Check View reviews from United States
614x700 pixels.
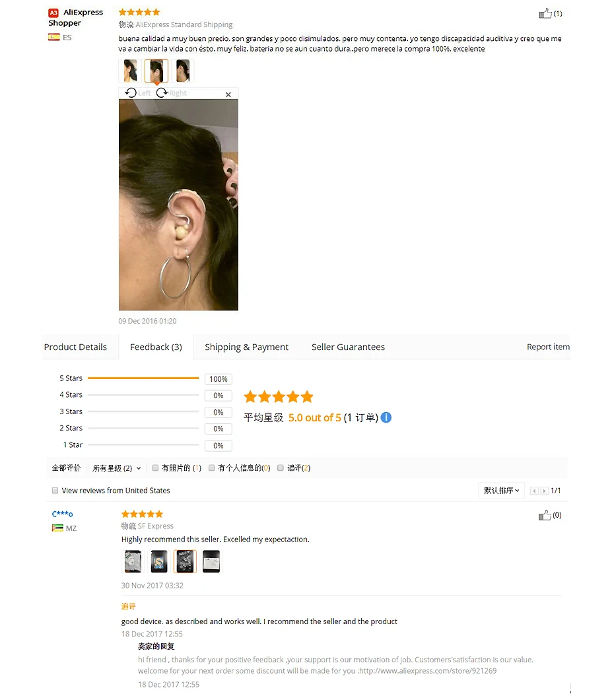coord(55,491)
